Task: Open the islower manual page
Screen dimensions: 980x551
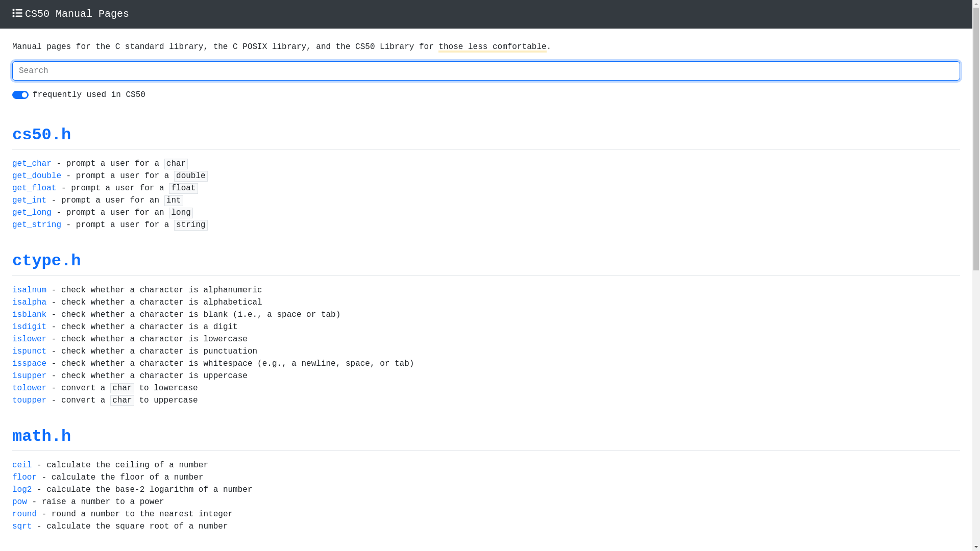Action: (x=29, y=339)
